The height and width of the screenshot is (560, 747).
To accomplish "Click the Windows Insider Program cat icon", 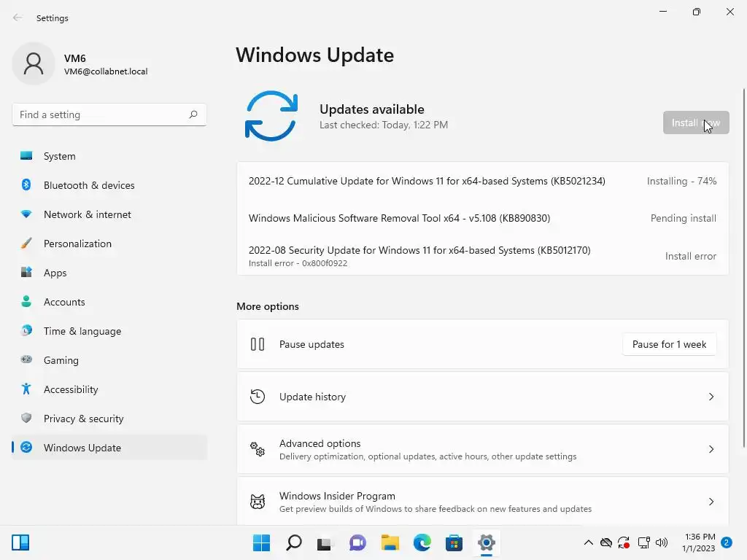I will click(258, 502).
